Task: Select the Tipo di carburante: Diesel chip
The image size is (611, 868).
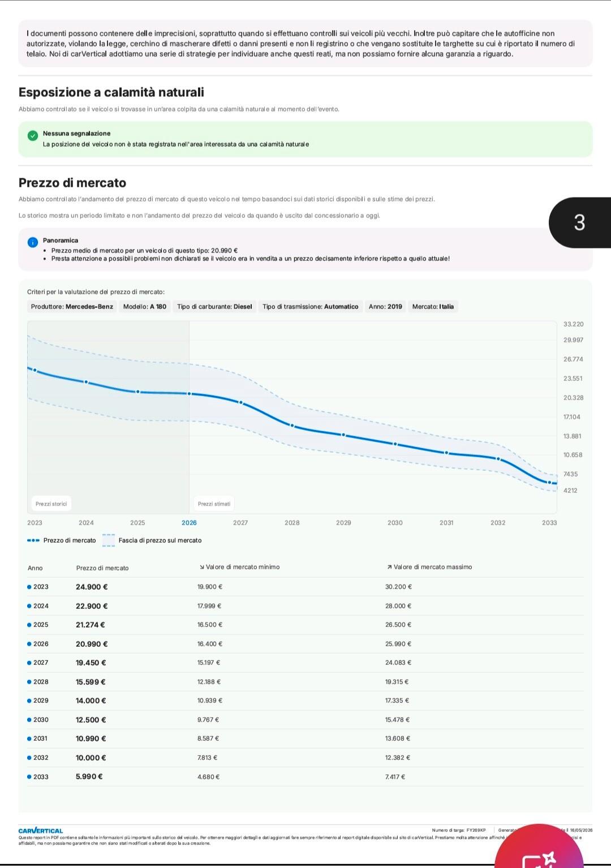Action: 214,307
